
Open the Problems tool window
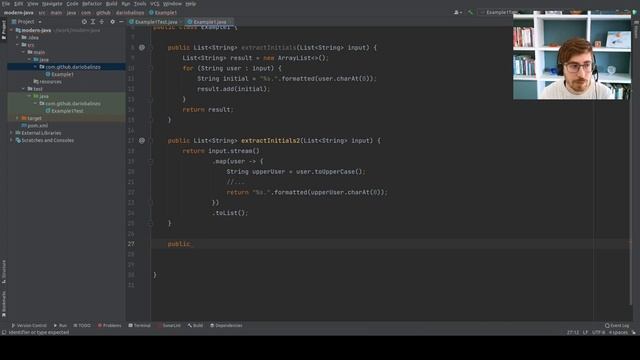109,325
